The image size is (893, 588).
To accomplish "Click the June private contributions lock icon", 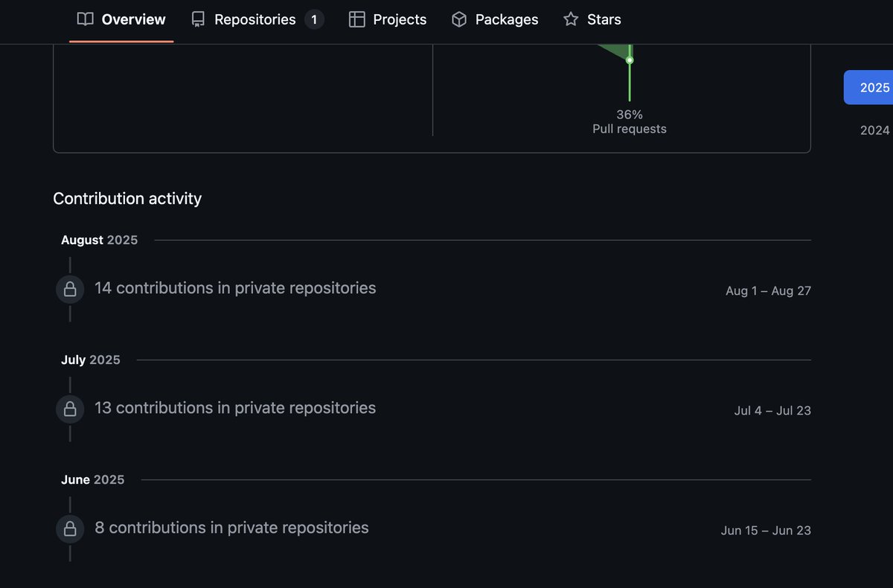I will (70, 528).
